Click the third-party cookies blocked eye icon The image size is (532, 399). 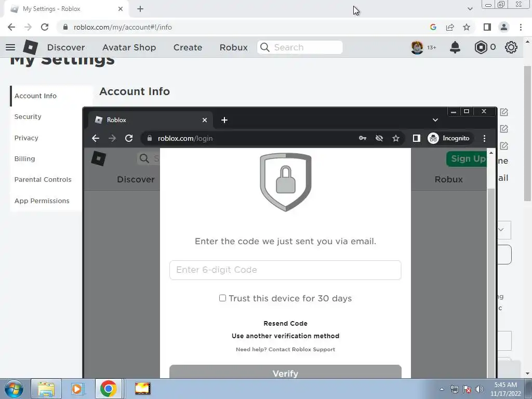point(379,138)
